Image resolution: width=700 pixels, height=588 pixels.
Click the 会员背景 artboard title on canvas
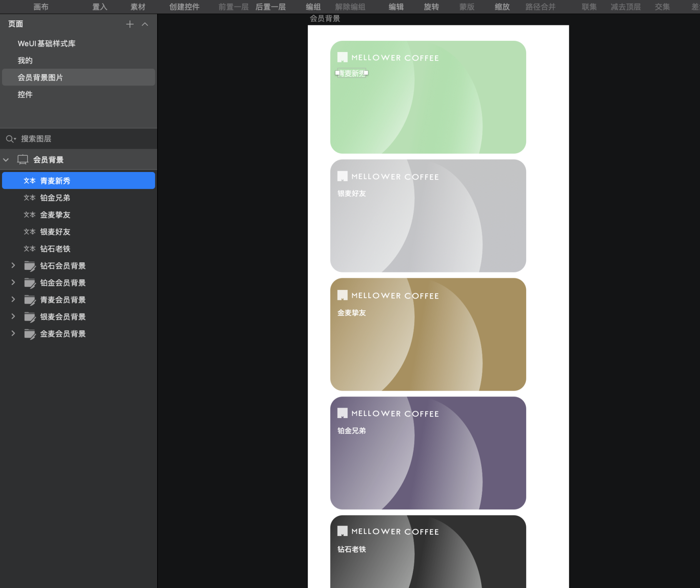pyautogui.click(x=325, y=18)
